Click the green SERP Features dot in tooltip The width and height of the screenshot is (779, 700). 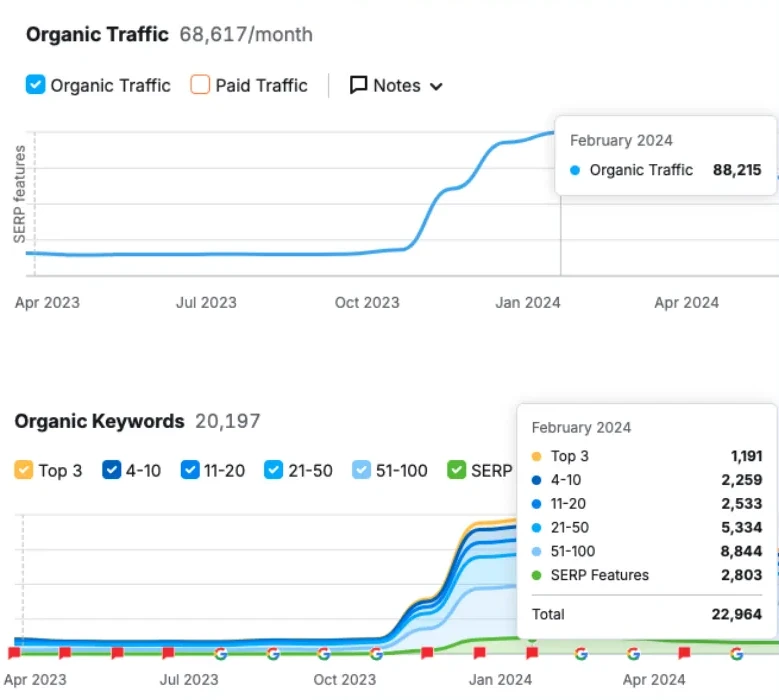point(536,575)
